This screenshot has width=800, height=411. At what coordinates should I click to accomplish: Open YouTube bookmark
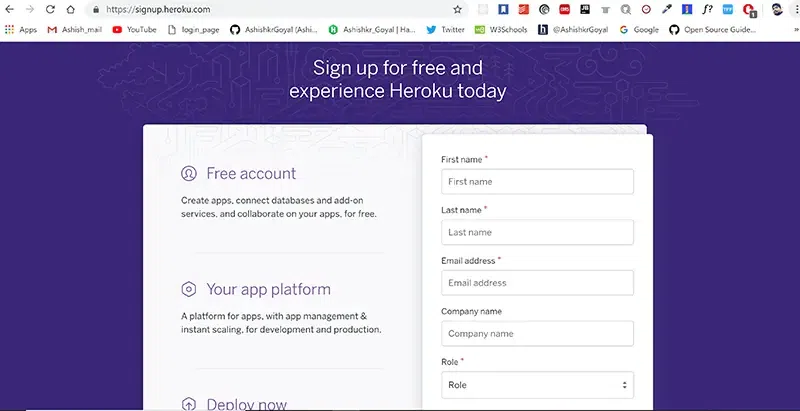[135, 30]
